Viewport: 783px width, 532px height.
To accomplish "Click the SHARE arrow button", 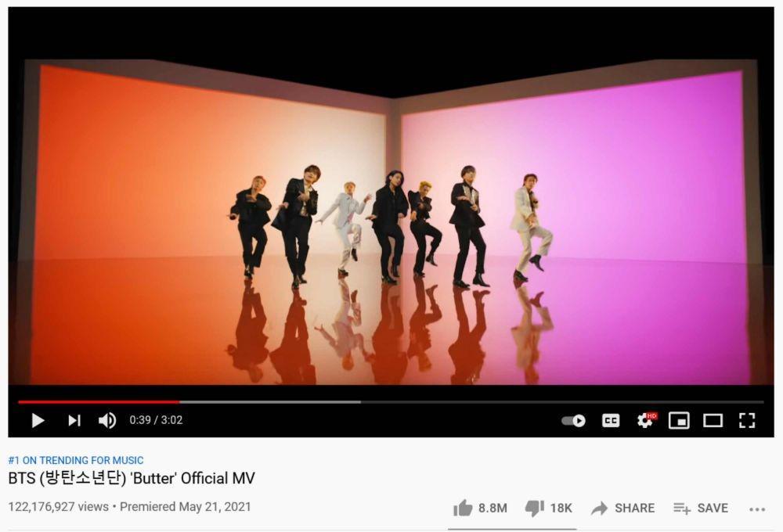I will (622, 508).
